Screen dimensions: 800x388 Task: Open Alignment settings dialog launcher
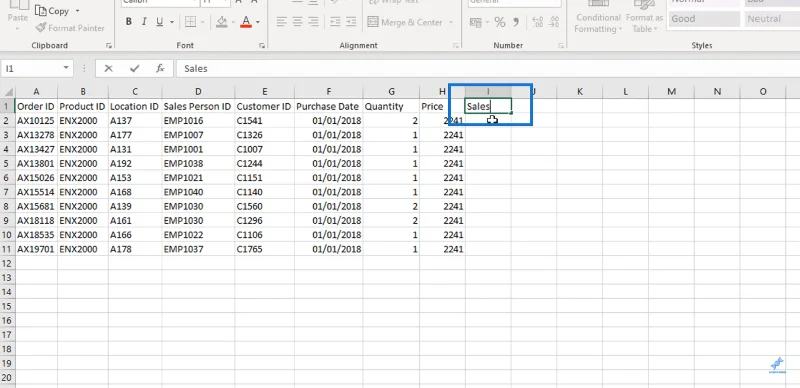(456, 46)
